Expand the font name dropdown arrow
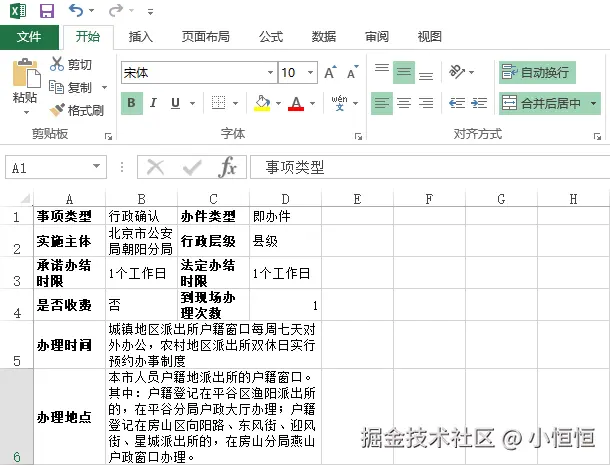 [x=270, y=72]
